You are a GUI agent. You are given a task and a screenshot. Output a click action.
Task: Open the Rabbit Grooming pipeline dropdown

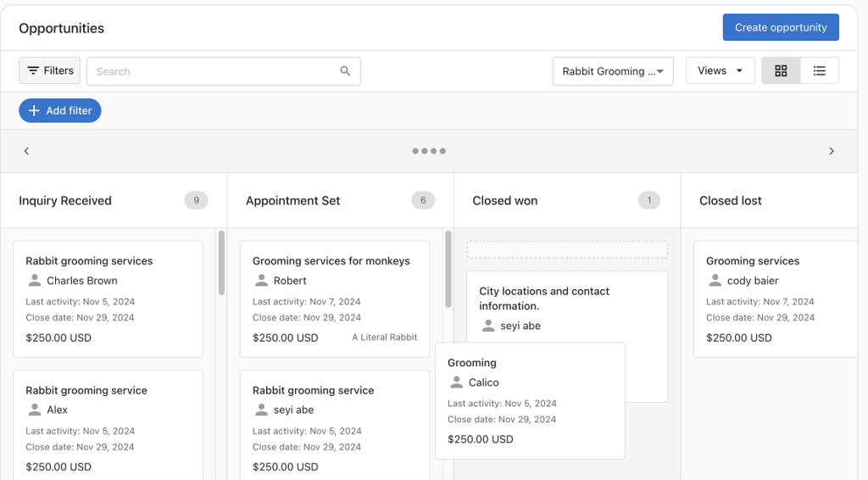[x=612, y=71]
